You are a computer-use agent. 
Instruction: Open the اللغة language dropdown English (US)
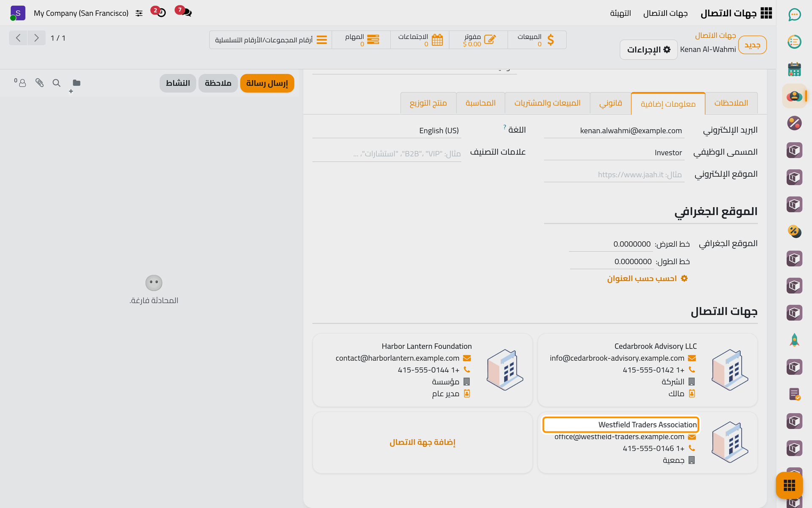[387, 131]
